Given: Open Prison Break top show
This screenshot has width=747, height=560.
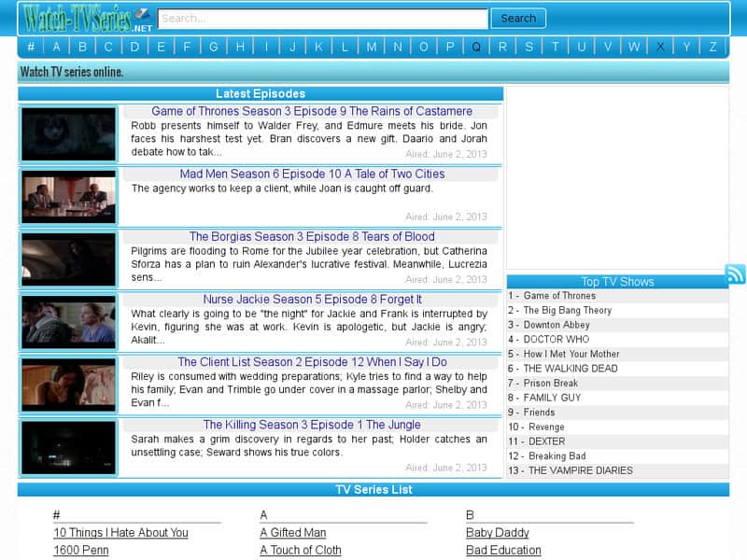Looking at the screenshot, I should click(551, 384).
